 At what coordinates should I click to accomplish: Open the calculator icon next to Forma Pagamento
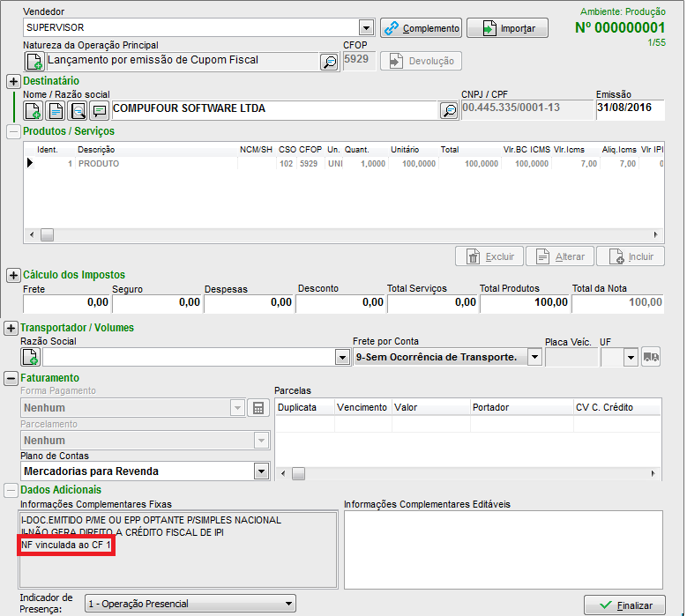click(x=258, y=408)
